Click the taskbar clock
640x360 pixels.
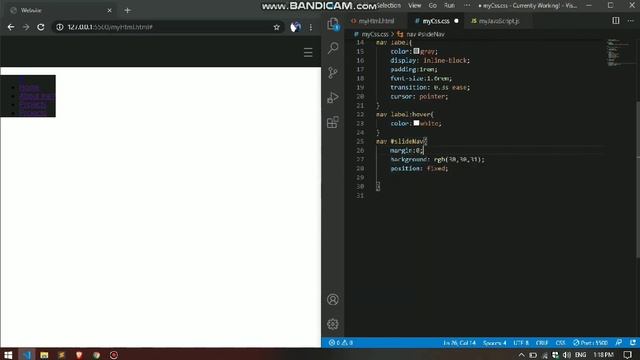(603, 355)
